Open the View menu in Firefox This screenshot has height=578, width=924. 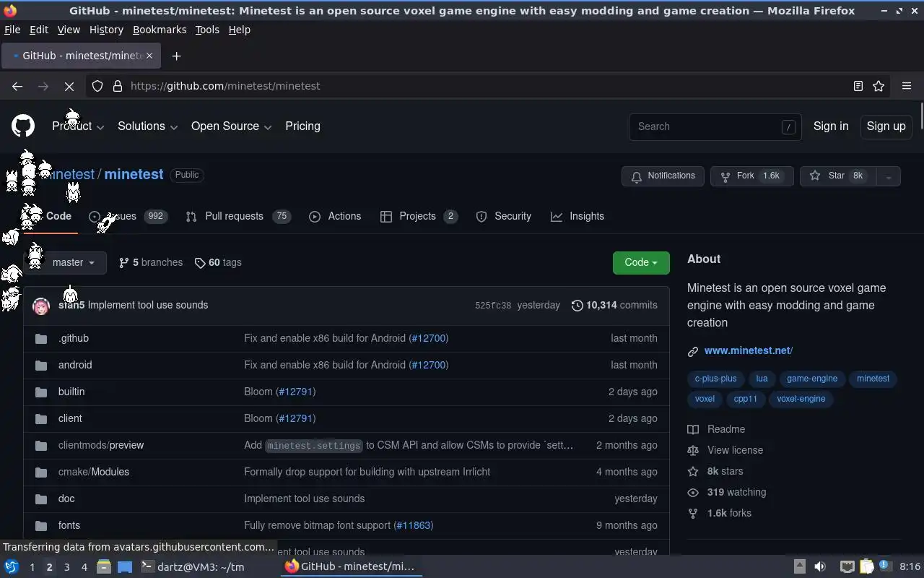69,30
